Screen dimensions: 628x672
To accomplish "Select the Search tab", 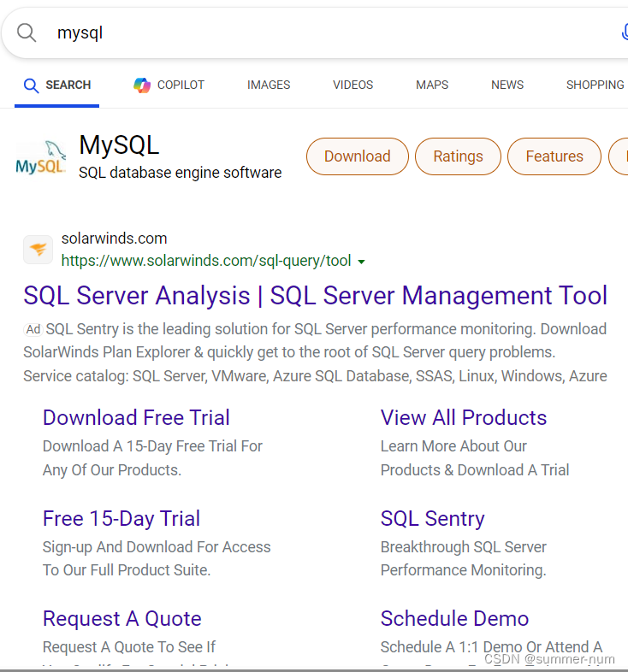I will click(x=57, y=85).
